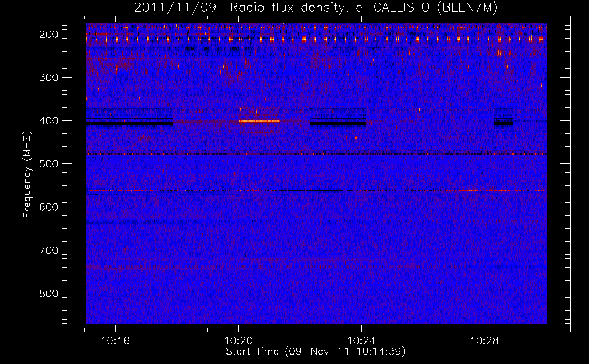Click the 600 frequency tick label
Viewport: 589px width, 364px height.
tap(49, 207)
